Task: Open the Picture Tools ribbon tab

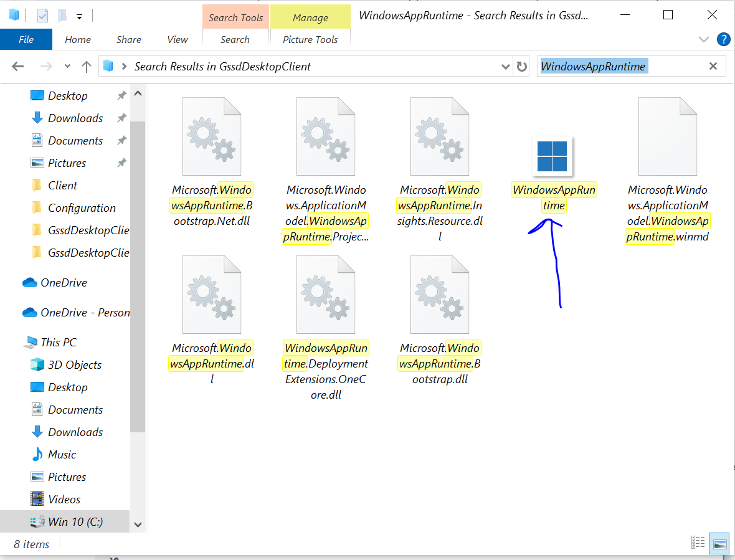Action: [x=310, y=40]
